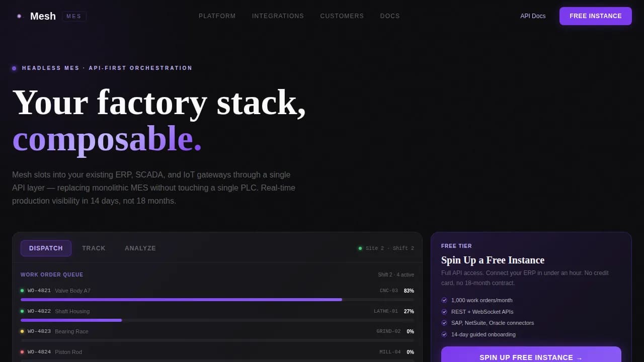Click the Mesh logo icon
644x362 pixels.
[x=19, y=16]
